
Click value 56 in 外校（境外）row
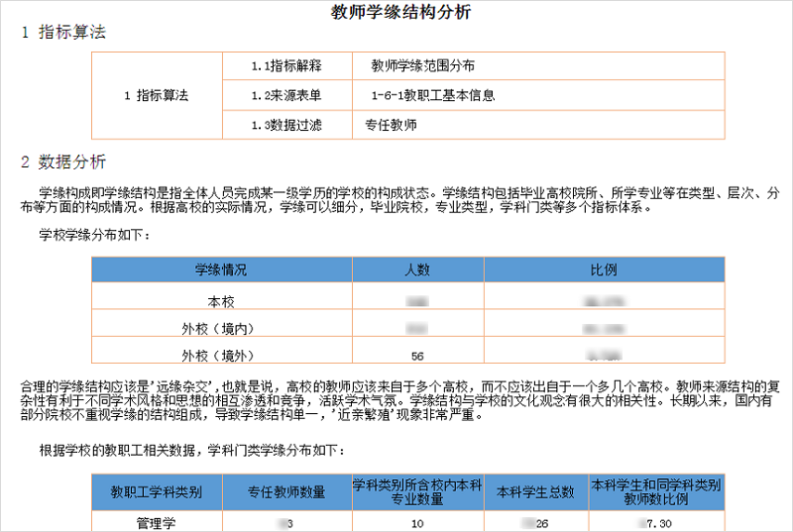[x=417, y=357]
